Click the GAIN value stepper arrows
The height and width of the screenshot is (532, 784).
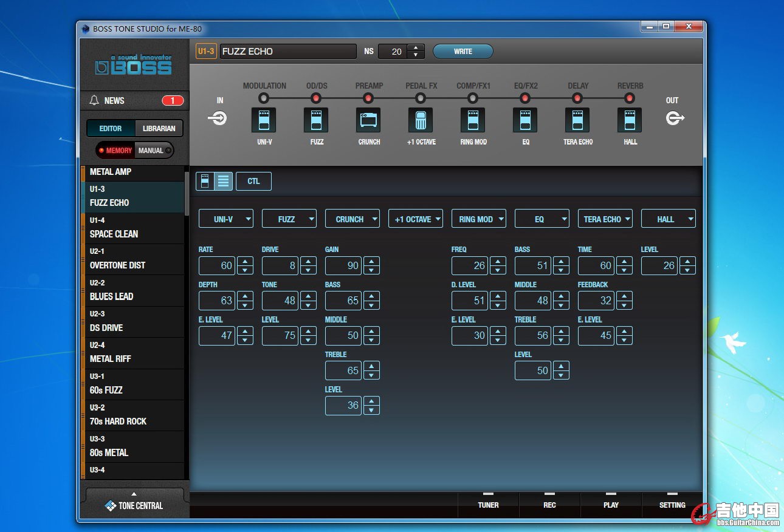371,265
